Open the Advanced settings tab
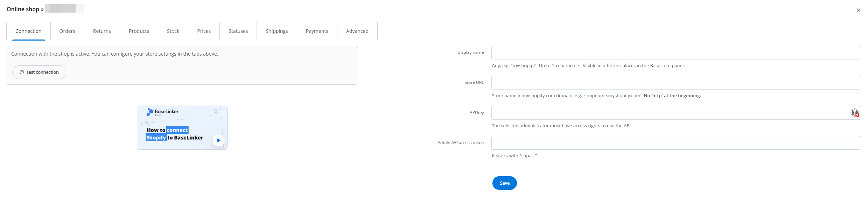This screenshot has width=868, height=214. coord(357,31)
